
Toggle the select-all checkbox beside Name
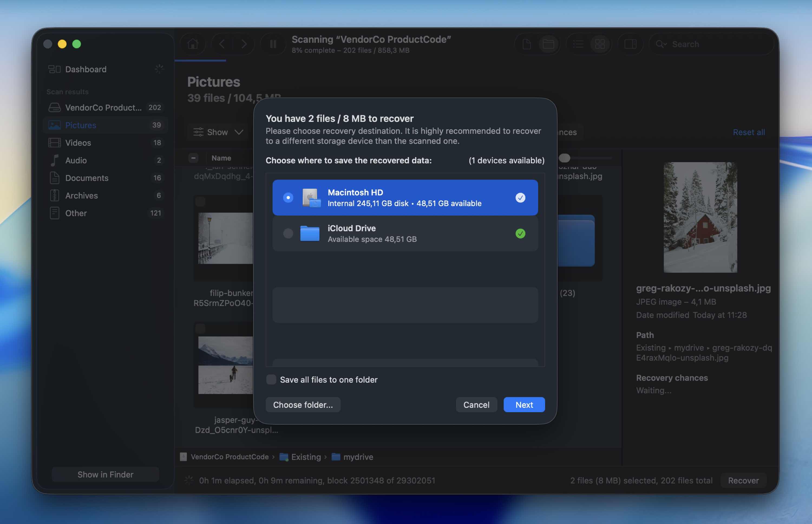(x=193, y=158)
